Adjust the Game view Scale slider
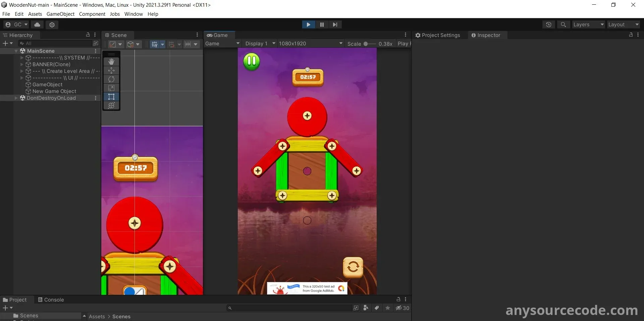The image size is (644, 321). pyautogui.click(x=366, y=44)
